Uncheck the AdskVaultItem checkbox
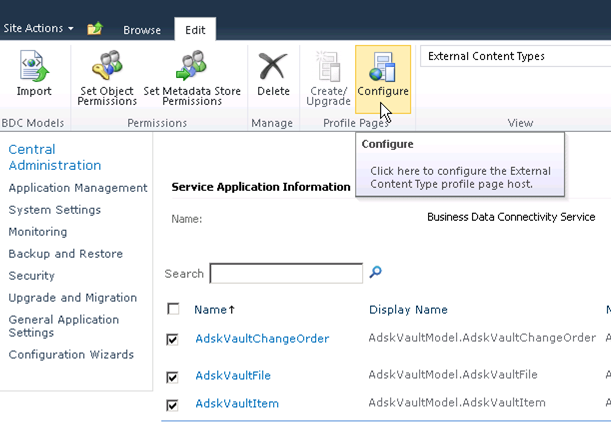611x427 pixels. pos(174,404)
